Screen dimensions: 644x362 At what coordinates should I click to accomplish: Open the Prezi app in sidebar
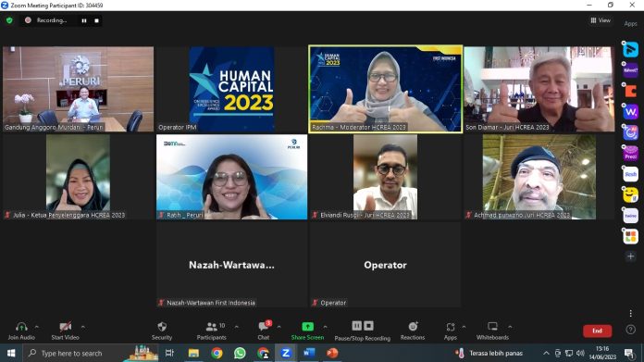(x=630, y=154)
